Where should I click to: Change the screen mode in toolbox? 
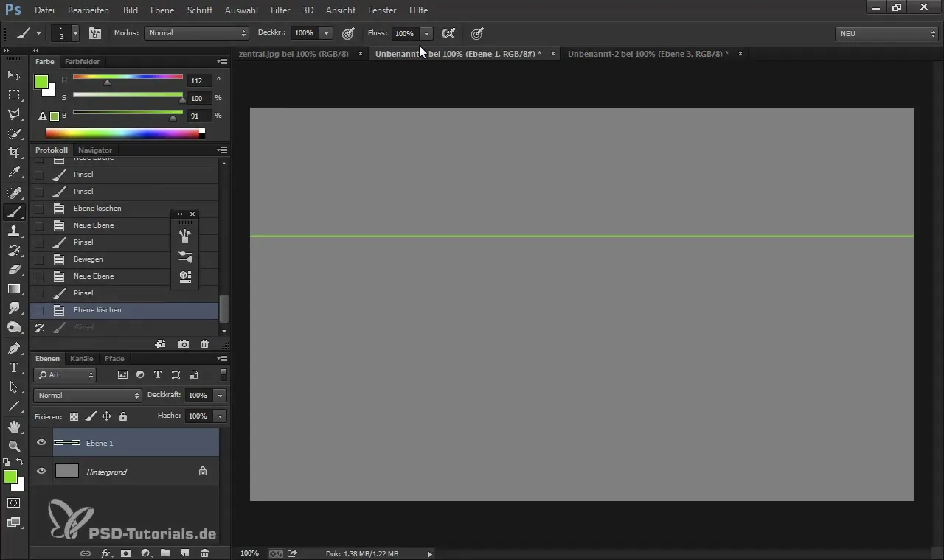coord(14,522)
